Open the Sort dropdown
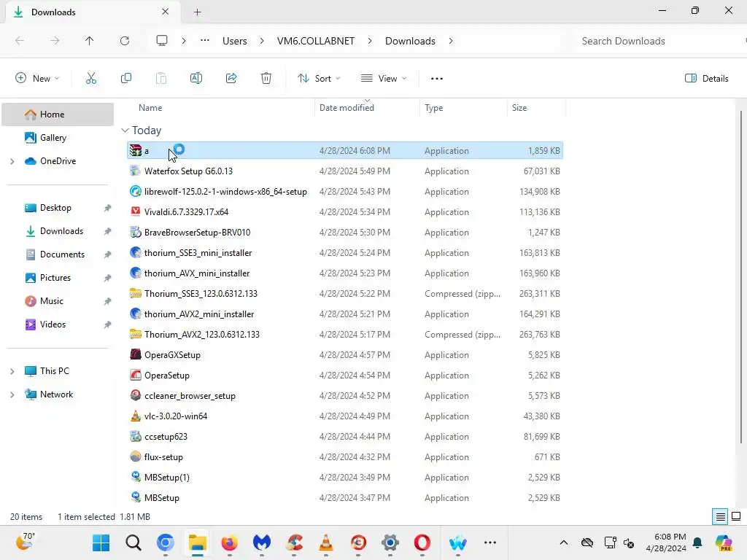This screenshot has height=560, width=747. coord(320,79)
